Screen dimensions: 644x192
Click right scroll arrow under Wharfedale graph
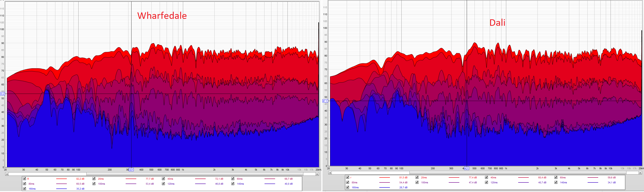317,174
